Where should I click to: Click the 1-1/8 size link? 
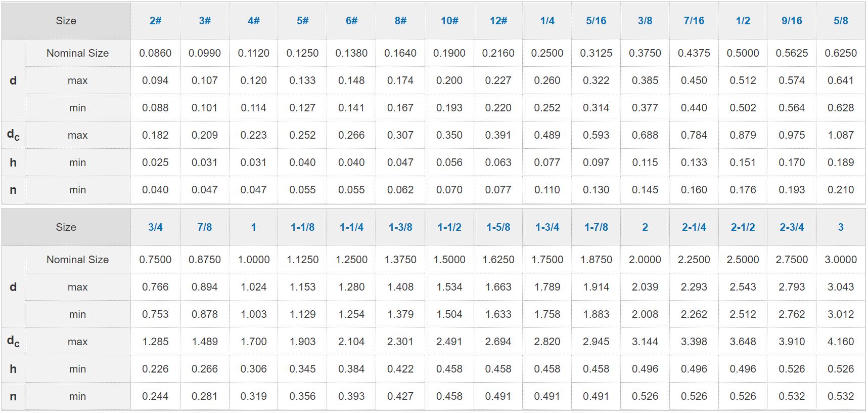pyautogui.click(x=302, y=227)
